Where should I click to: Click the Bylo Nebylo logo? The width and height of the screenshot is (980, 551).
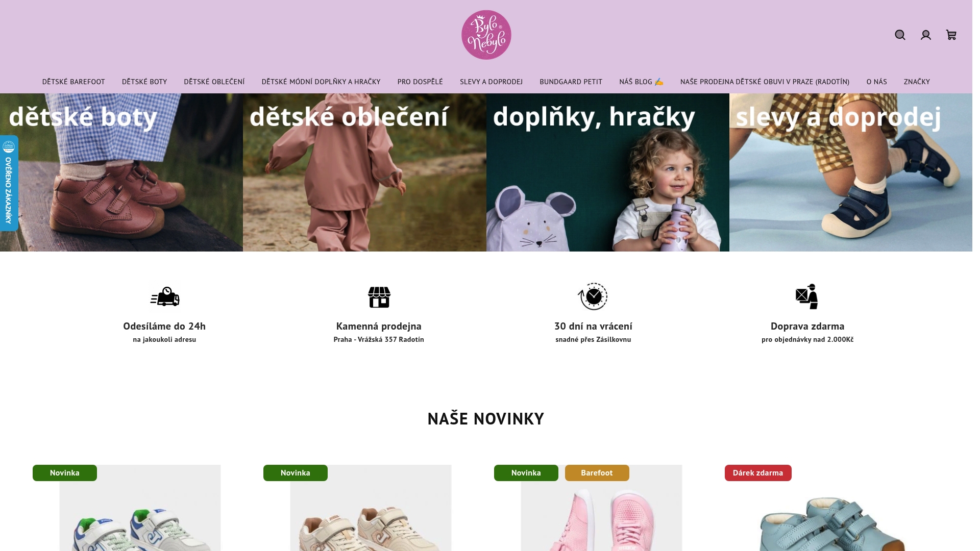[x=486, y=35]
